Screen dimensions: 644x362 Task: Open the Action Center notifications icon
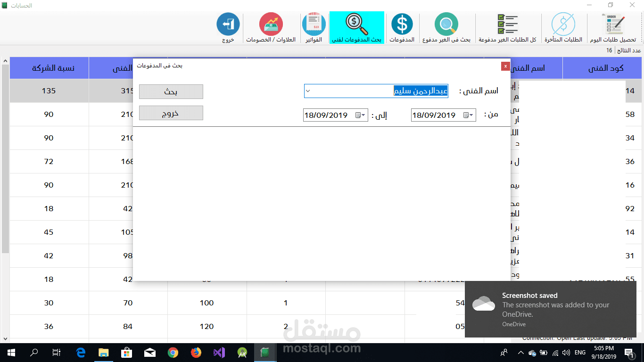pyautogui.click(x=629, y=352)
